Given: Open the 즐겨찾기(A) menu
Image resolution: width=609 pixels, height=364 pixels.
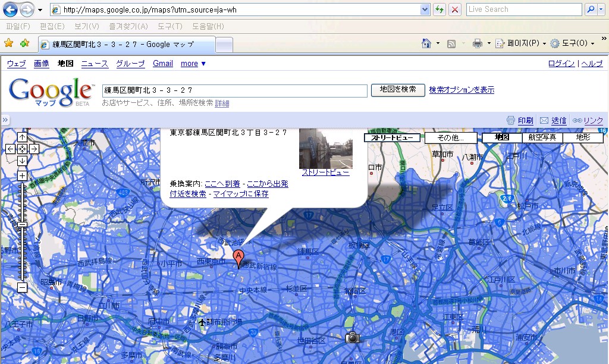Looking at the screenshot, I should point(128,26).
